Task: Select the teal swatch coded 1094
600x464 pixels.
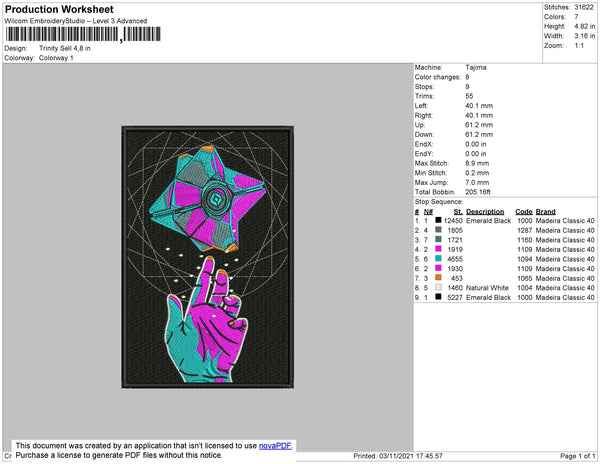Action: 438,259
